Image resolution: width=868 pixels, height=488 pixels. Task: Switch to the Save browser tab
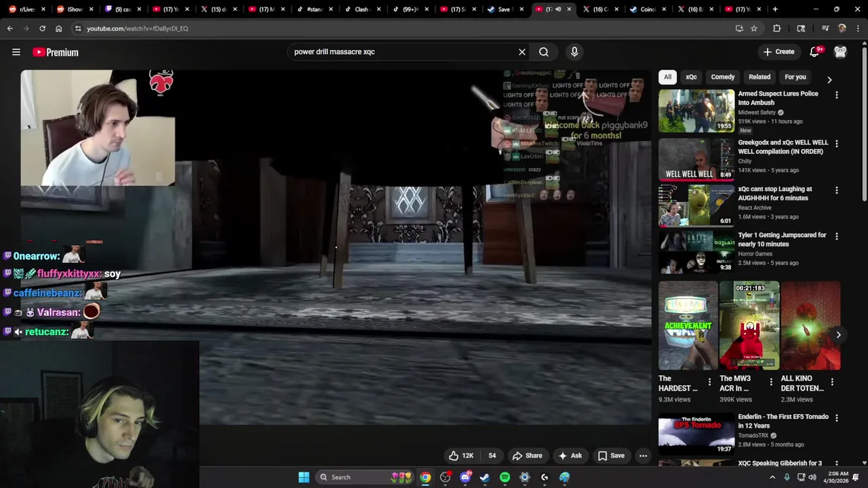tap(504, 9)
